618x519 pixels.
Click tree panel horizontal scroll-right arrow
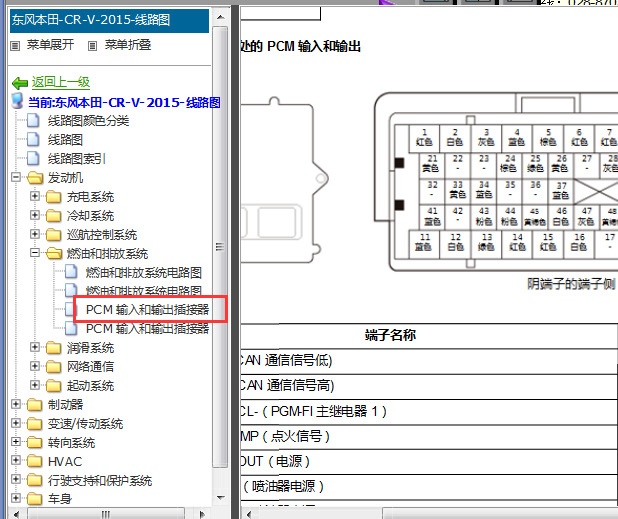point(202,514)
